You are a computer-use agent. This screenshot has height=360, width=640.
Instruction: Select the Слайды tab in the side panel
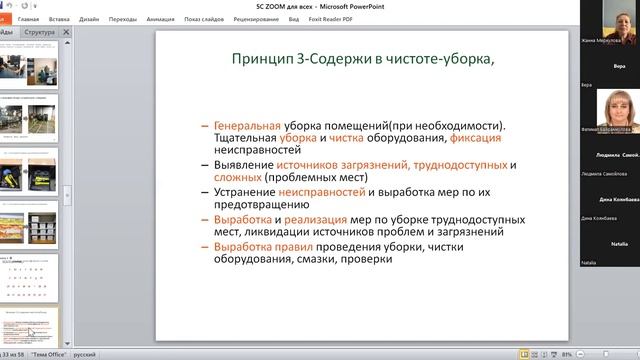7,32
